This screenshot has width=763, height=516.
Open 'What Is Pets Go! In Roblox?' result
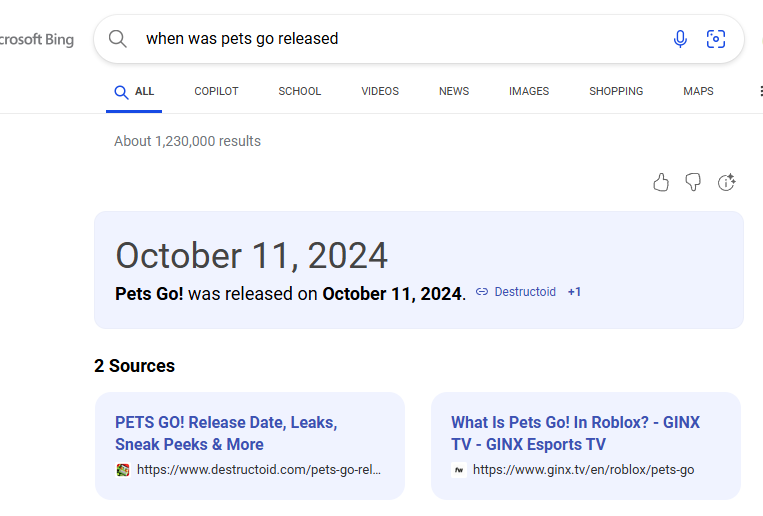[575, 433]
